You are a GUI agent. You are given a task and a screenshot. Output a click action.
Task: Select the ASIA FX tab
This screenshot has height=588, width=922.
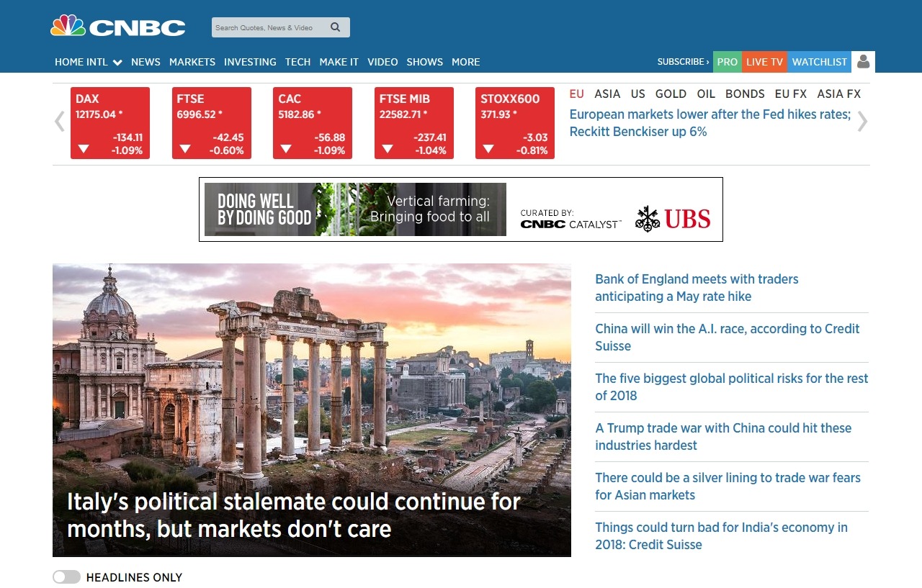[x=839, y=94]
